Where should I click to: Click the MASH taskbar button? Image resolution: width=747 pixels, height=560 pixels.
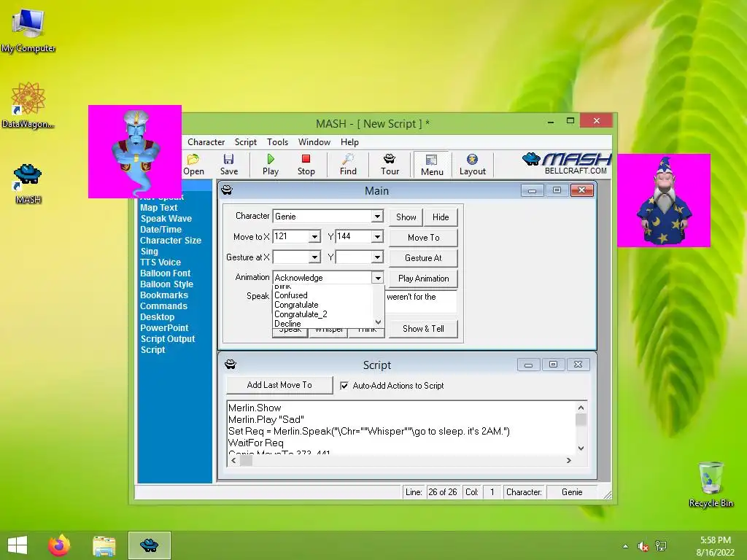pos(149,545)
